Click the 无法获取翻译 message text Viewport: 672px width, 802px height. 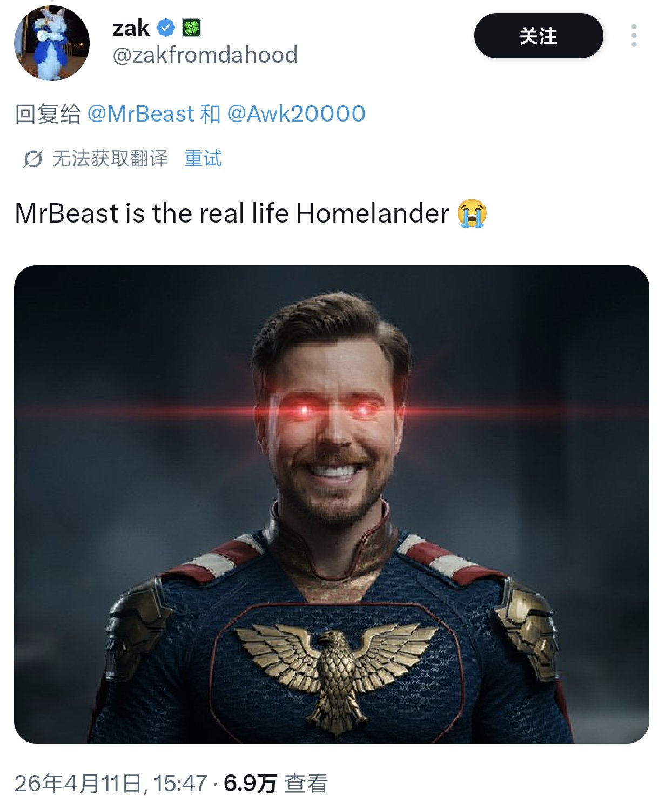point(110,158)
